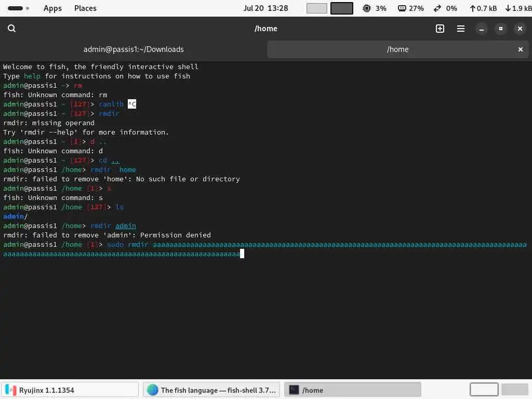Minimize the terminal window
The height and width of the screenshot is (399, 532).
481,29
